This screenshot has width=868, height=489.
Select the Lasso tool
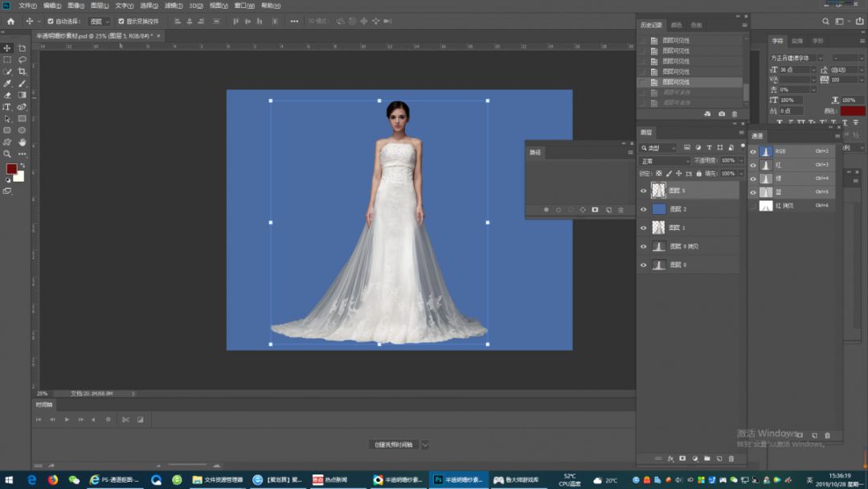pyautogui.click(x=22, y=60)
